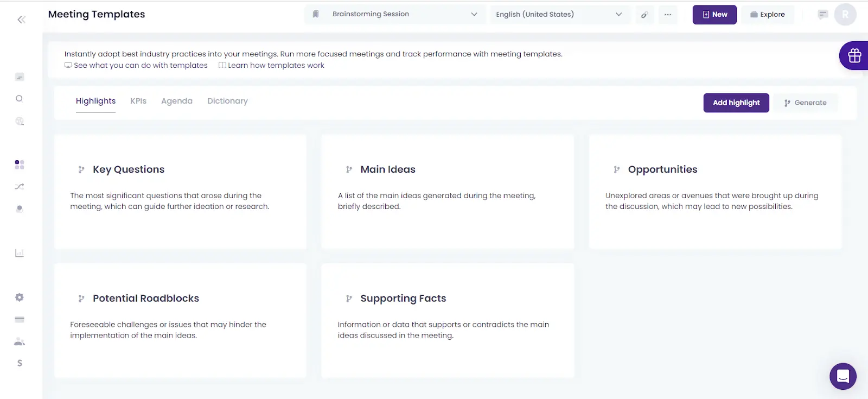This screenshot has width=868, height=399.
Task: Open the Brainstorming Session template dropdown
Action: click(395, 14)
